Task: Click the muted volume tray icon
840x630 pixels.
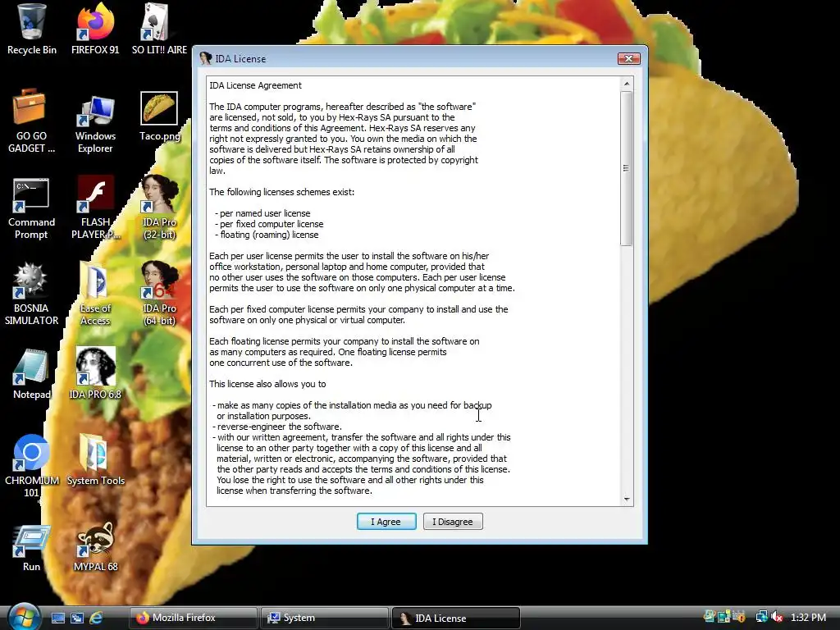Action: (x=776, y=617)
